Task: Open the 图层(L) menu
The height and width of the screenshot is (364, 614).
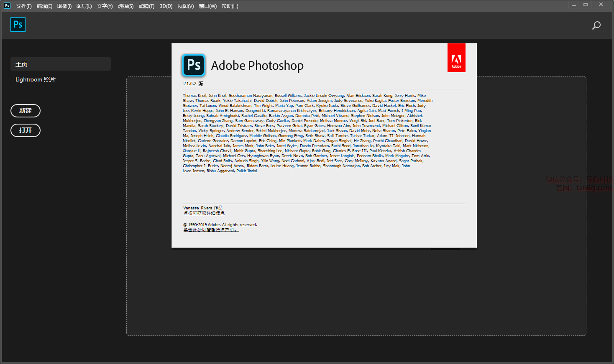Action: (x=84, y=6)
